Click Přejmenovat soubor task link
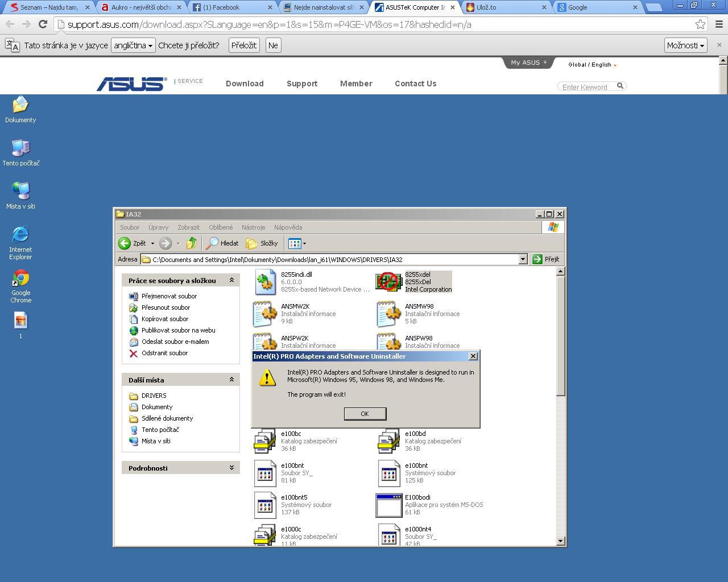728x582 pixels. pyautogui.click(x=169, y=296)
